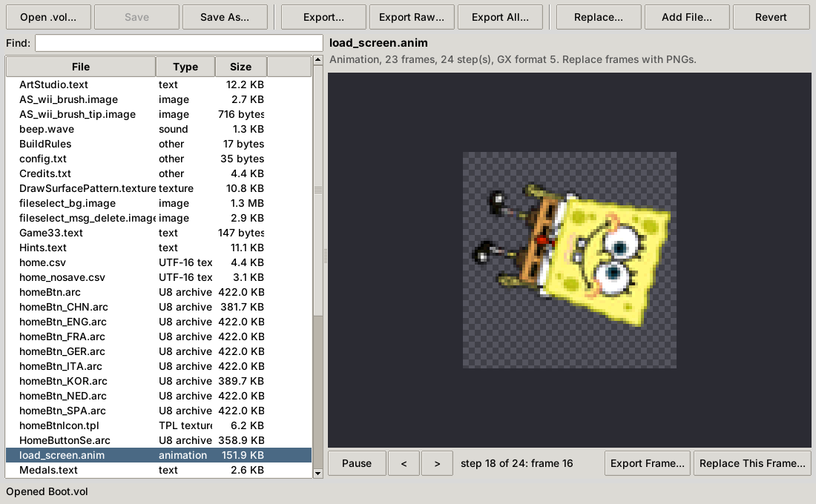Click the 'TPL texture' type cell
This screenshot has height=504, width=816.
(x=185, y=425)
